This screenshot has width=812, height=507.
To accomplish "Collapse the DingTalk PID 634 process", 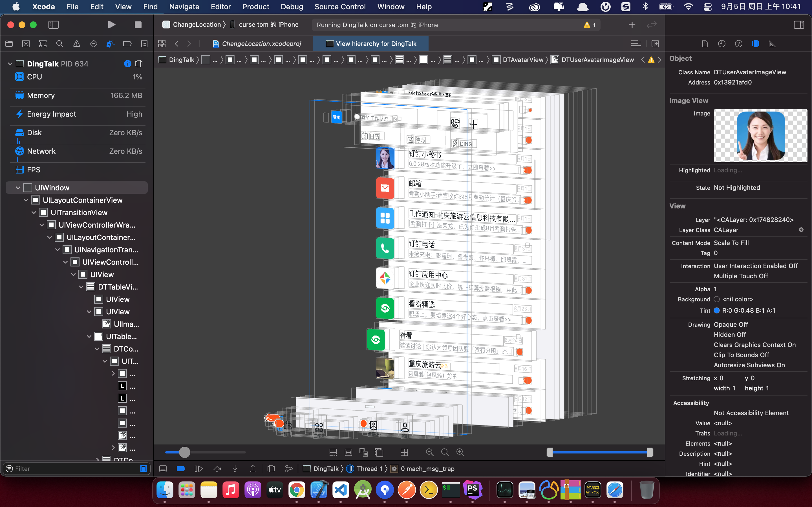I will pyautogui.click(x=10, y=64).
